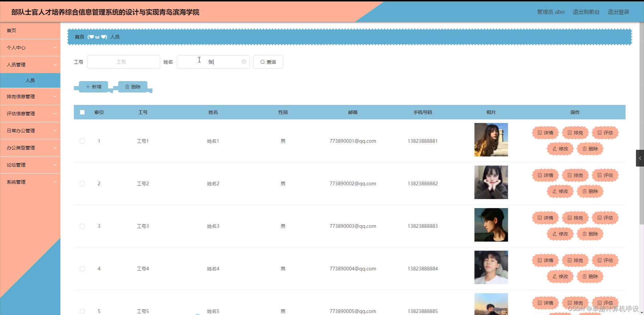Check the select-all checkbox in table header
Screen dimensions: 644x315
[82, 112]
